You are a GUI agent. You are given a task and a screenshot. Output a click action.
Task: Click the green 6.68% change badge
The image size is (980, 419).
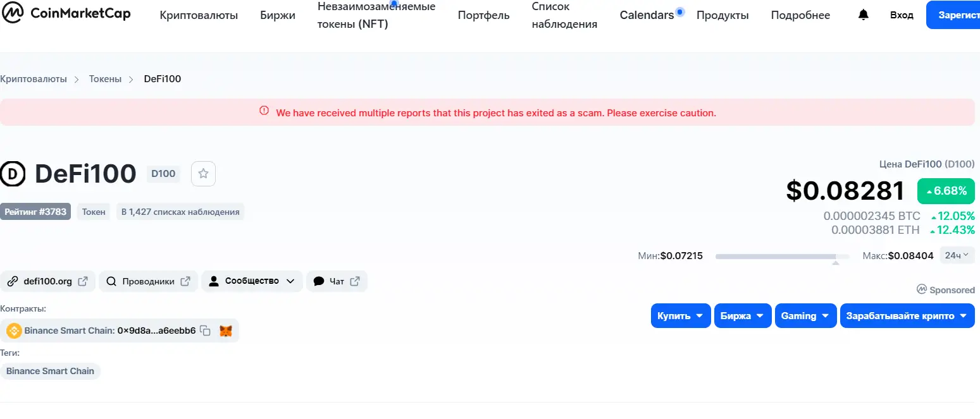(x=946, y=191)
